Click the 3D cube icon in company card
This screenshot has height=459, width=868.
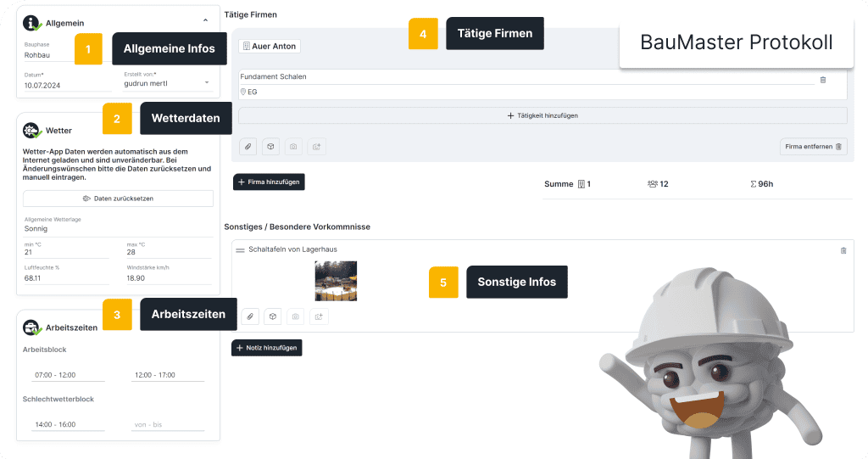coord(270,147)
